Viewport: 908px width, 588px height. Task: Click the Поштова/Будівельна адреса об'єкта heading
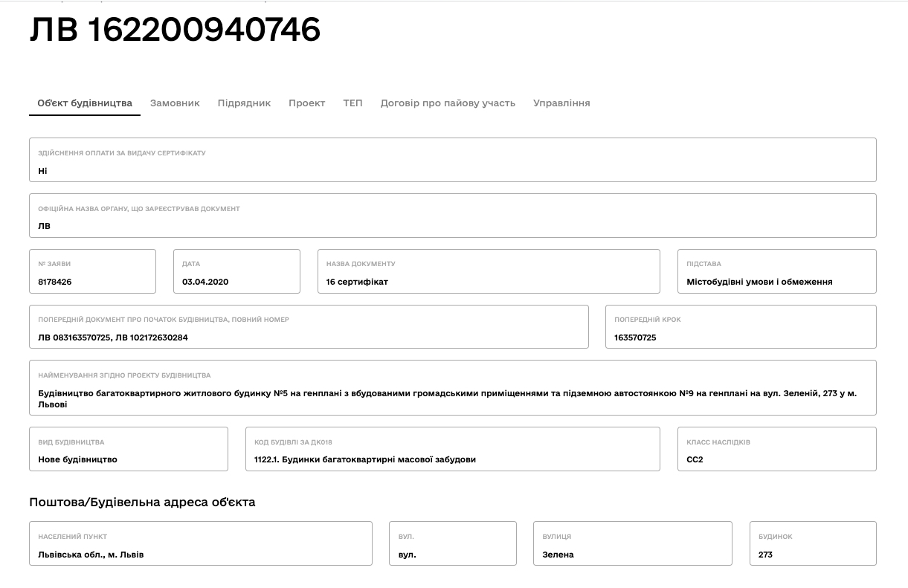coord(142,502)
